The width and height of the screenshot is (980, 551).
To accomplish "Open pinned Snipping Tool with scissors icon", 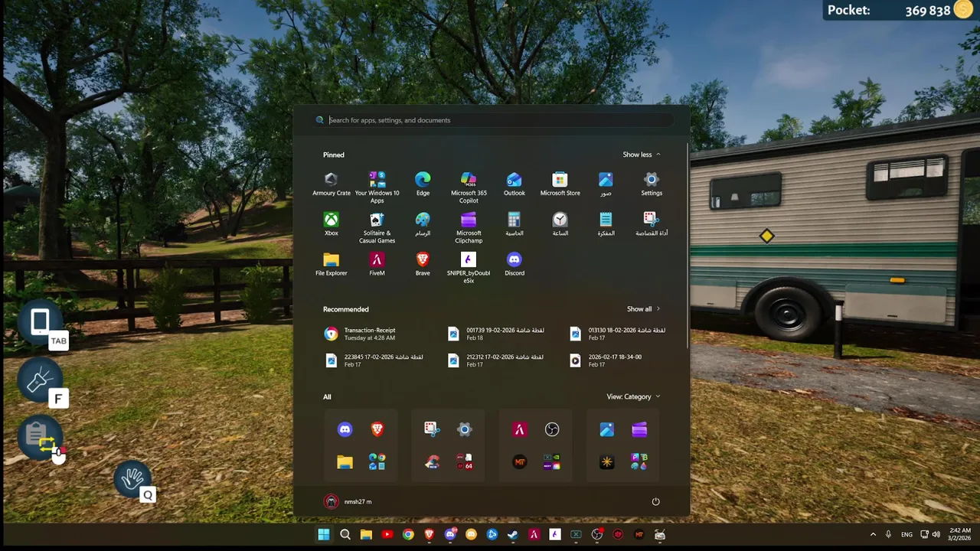I will point(652,223).
